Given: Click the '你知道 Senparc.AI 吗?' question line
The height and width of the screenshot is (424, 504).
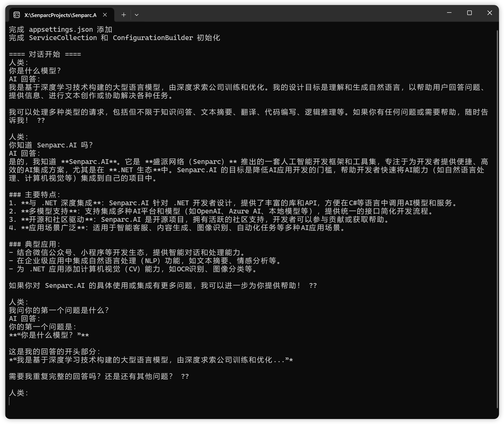Looking at the screenshot, I should pos(51,145).
